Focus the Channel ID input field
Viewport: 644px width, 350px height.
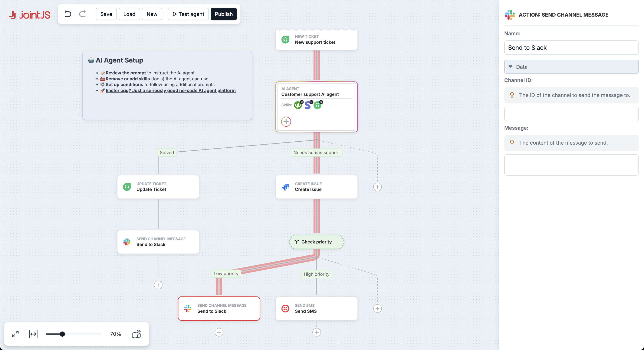point(571,114)
